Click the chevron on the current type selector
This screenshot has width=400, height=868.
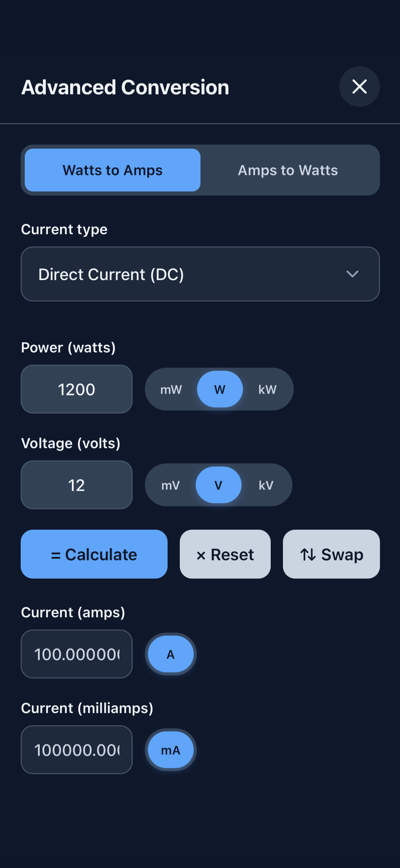353,274
